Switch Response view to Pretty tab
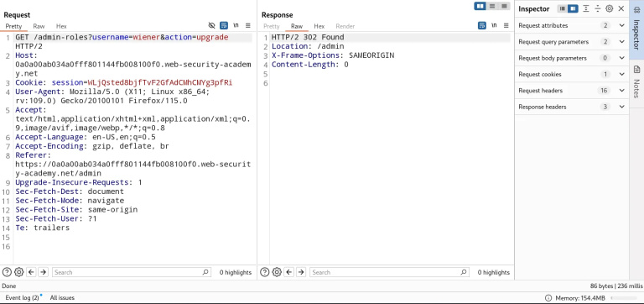This screenshot has width=644, height=304. [272, 26]
